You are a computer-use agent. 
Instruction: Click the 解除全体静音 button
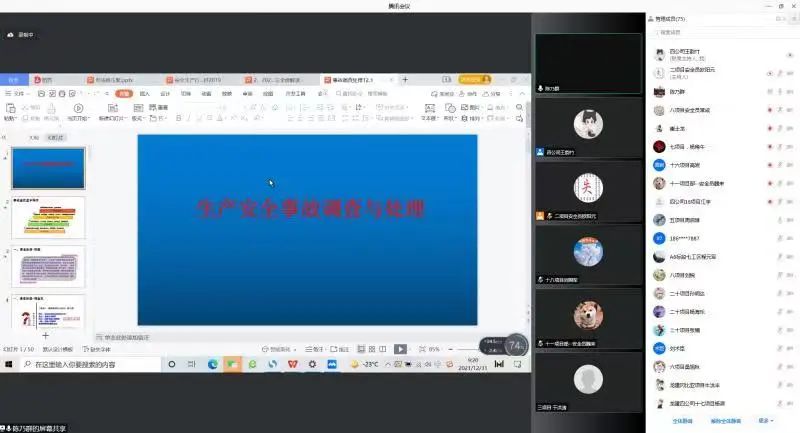(725, 421)
